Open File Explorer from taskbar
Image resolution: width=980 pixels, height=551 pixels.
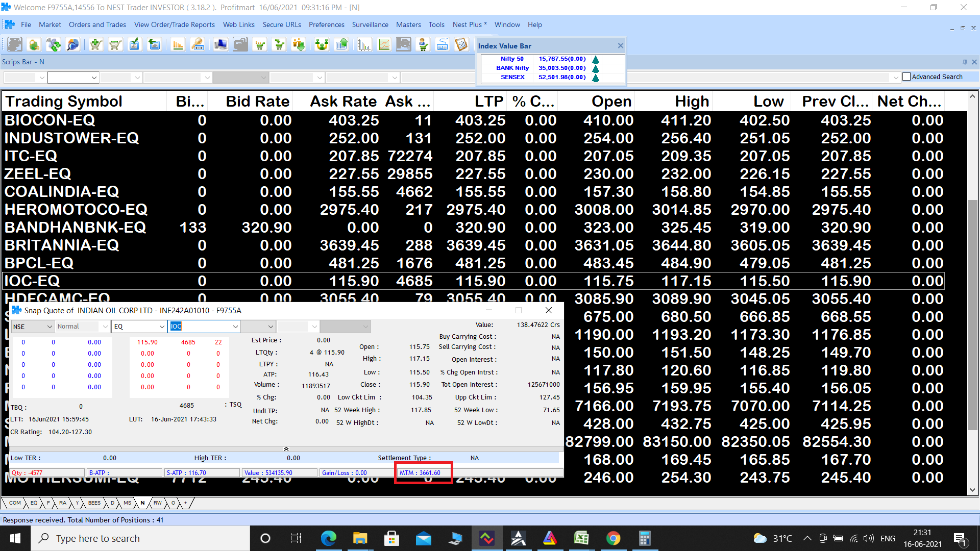tap(360, 538)
